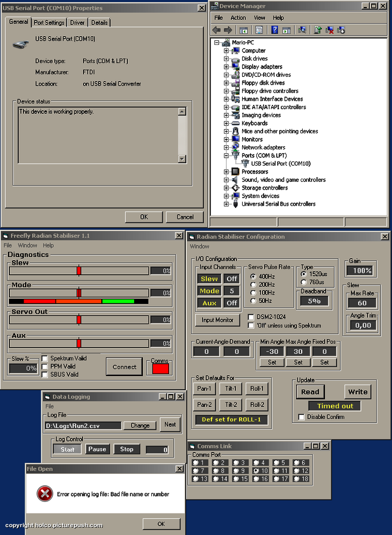Expand the Monitors node
Viewport: 392px width, 535px height.
pos(226,139)
